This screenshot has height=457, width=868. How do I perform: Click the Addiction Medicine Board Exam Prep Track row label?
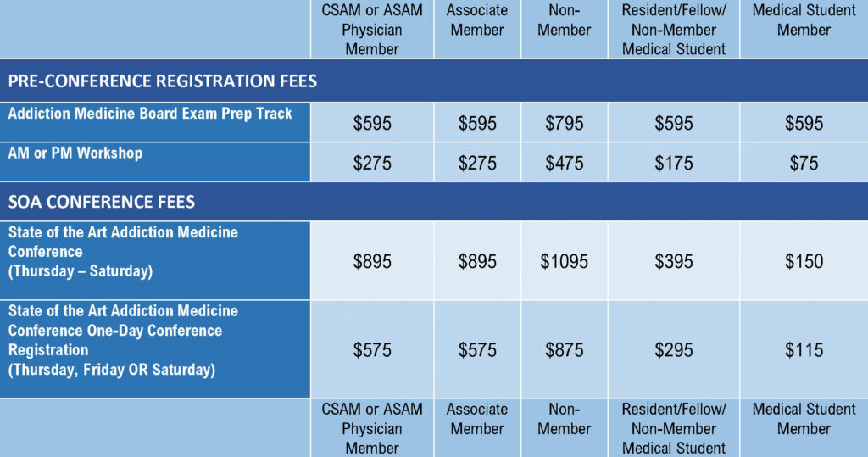point(150,114)
